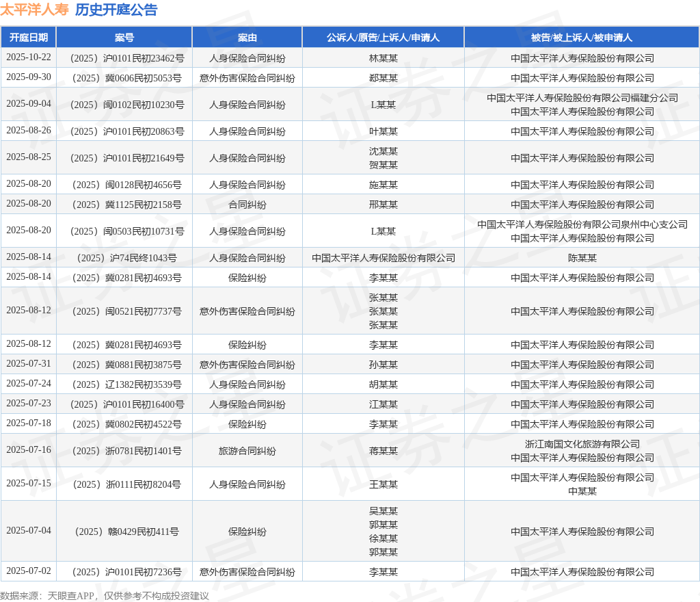This screenshot has width=700, height=602.
Task: Select the 被告/被上诉人/被申请人 column header
Action: pyautogui.click(x=582, y=38)
